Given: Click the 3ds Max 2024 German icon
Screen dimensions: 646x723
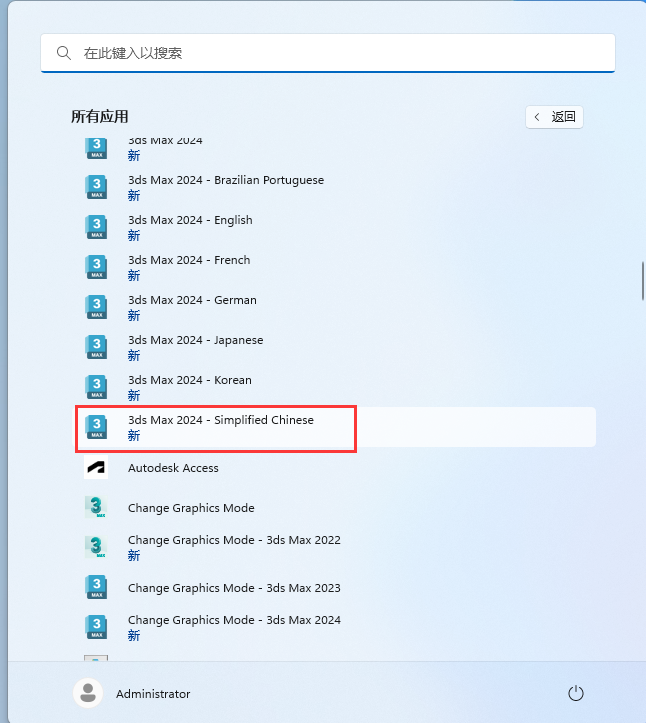Looking at the screenshot, I should 96,307.
